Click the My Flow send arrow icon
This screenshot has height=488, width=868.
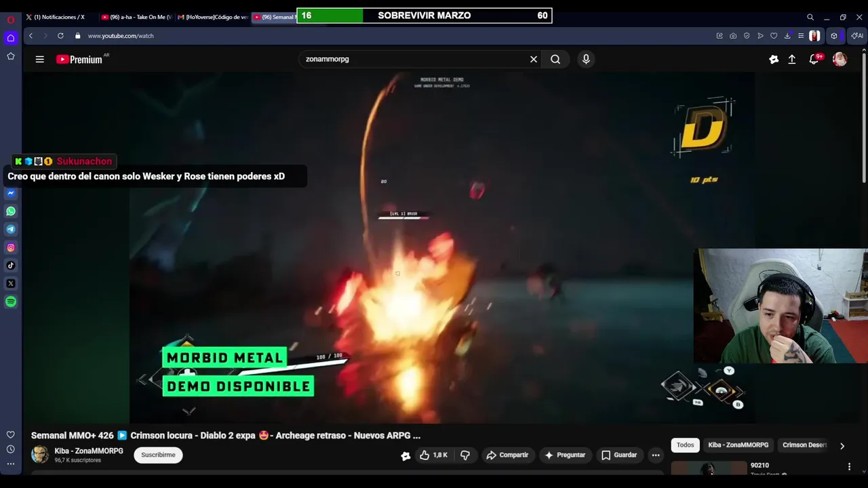coord(760,36)
